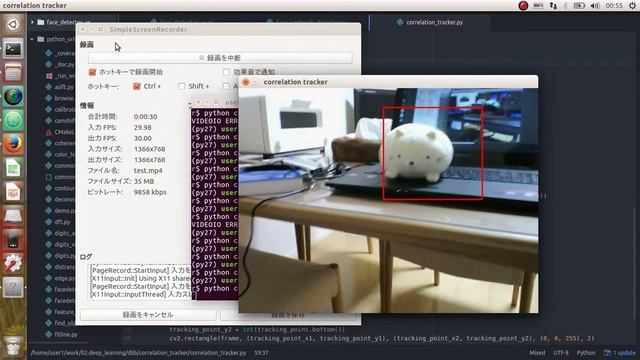Image resolution: width=640 pixels, height=360 pixels.
Task: Open System Settings wrench-and-gear dock icon
Action: (x=13, y=264)
